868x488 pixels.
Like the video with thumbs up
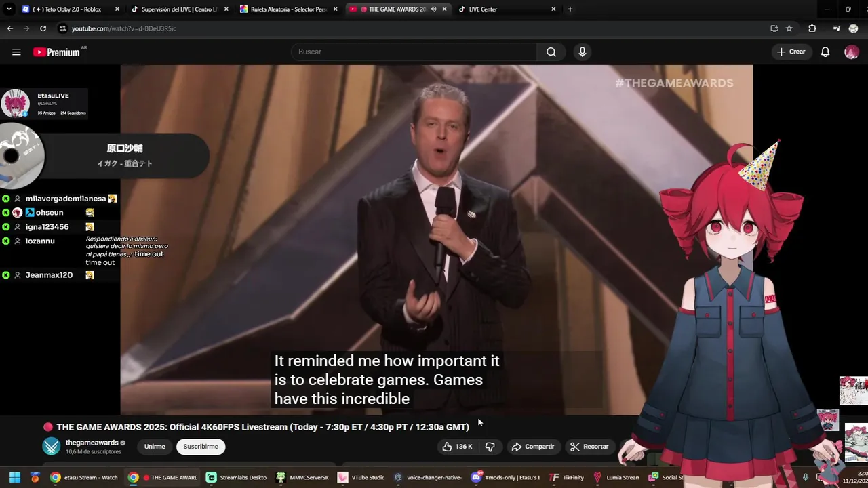pyautogui.click(x=448, y=447)
